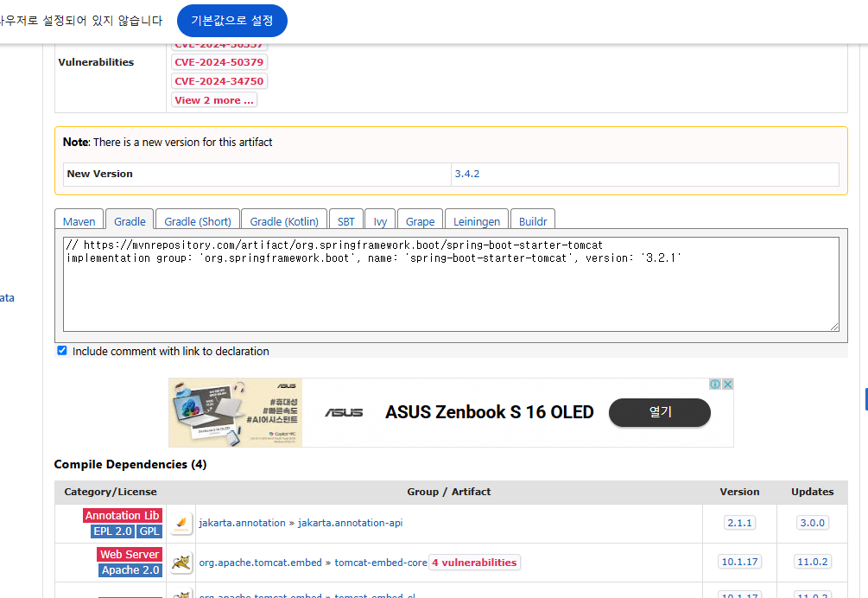Switch to the Grape tab
The image size is (868, 598).
point(420,221)
